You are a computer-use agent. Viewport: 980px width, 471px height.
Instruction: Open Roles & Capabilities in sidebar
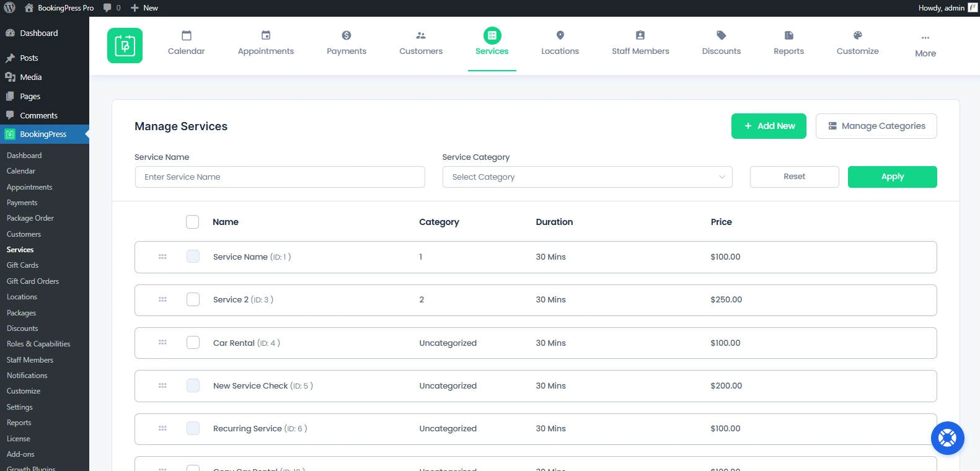[x=38, y=344]
